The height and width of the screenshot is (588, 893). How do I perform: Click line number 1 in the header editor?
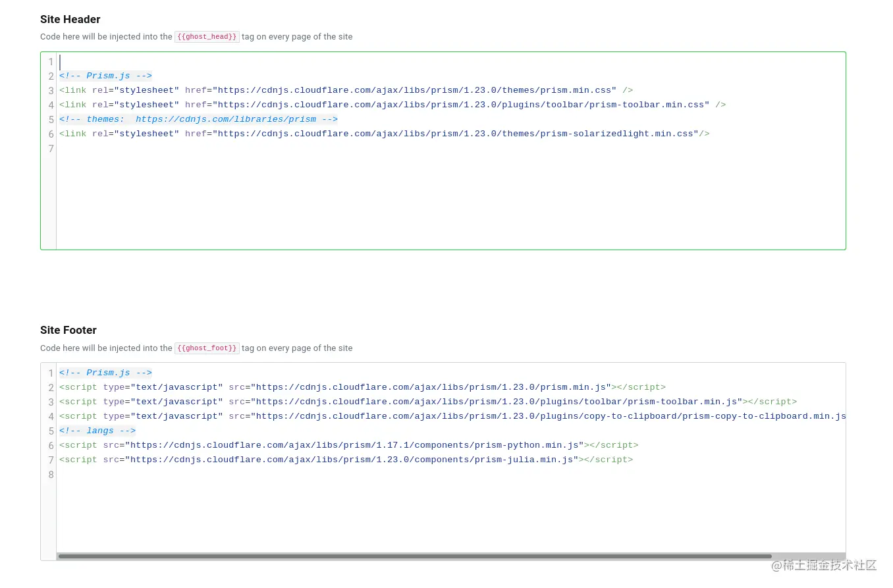click(x=51, y=62)
